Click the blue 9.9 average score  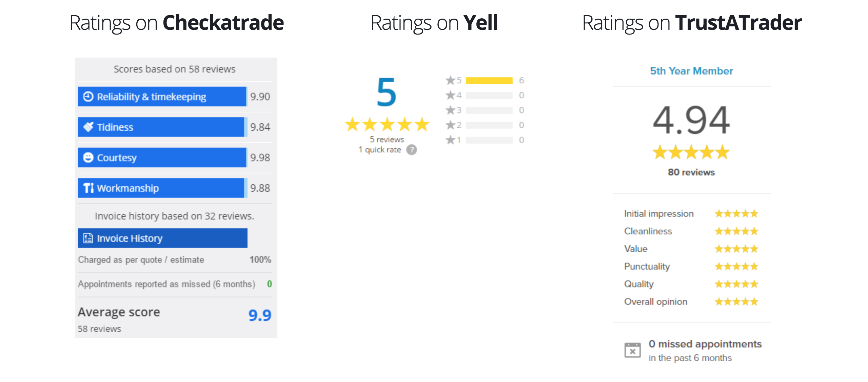260,315
